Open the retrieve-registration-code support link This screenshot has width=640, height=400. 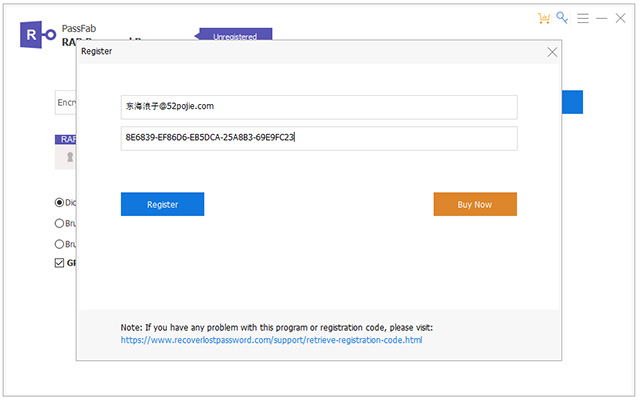click(x=271, y=340)
